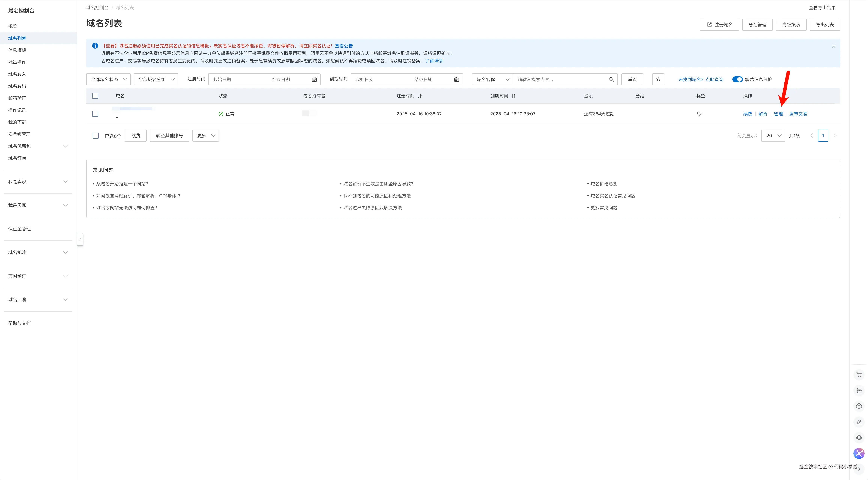Click 管理 link for the domain

click(x=778, y=114)
